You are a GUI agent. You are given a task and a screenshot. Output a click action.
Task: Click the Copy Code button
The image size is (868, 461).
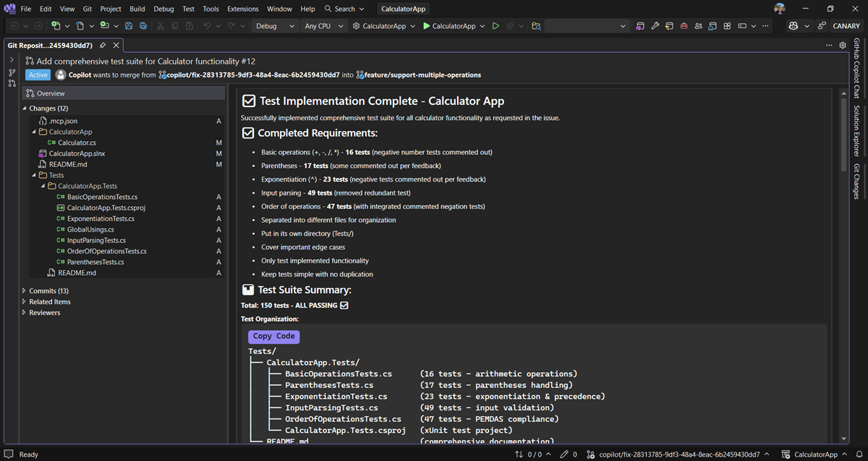(x=273, y=336)
